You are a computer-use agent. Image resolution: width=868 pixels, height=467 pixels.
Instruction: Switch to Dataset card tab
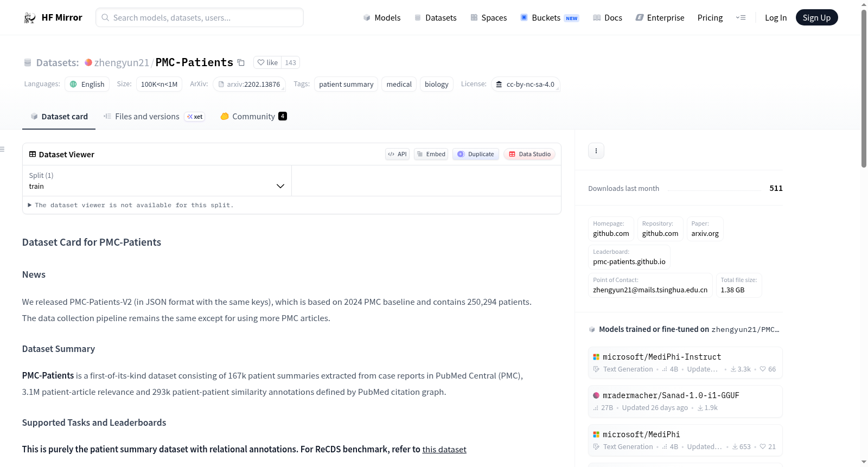[x=59, y=117]
